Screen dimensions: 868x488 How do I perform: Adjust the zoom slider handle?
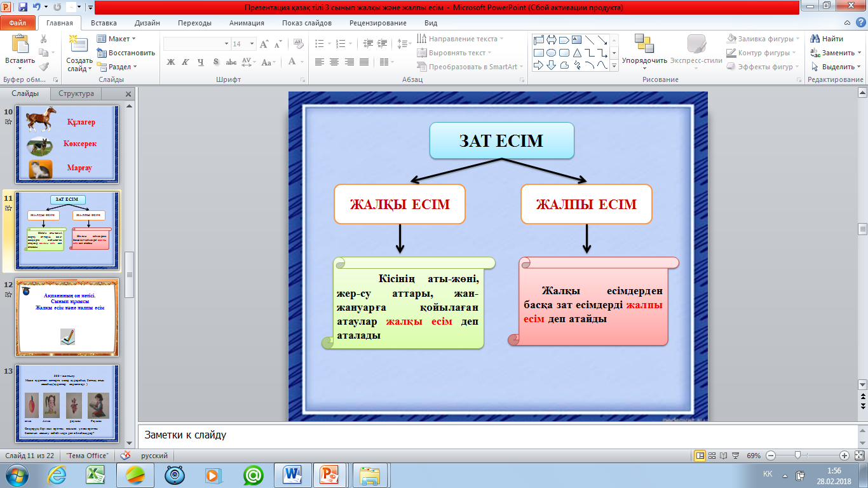pos(797,456)
